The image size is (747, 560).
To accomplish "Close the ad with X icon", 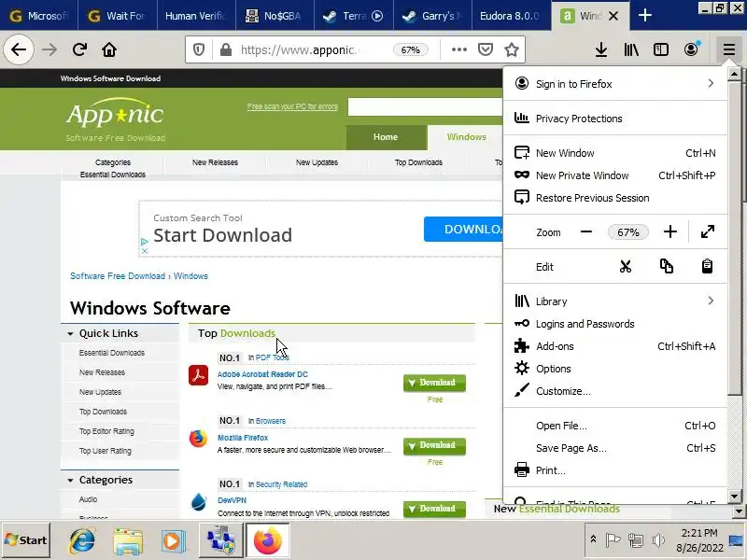I will (x=145, y=251).
